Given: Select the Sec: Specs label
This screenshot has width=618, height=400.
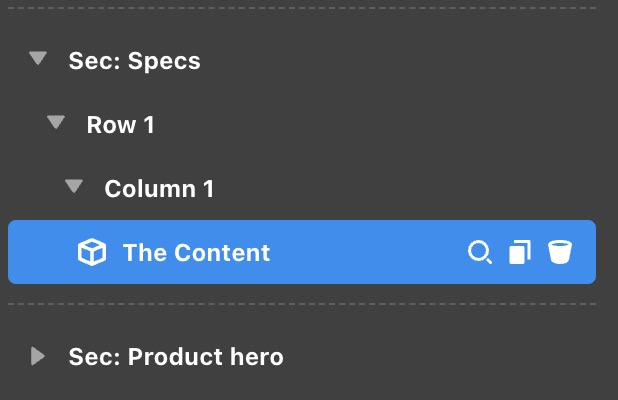Looking at the screenshot, I should click(134, 61).
